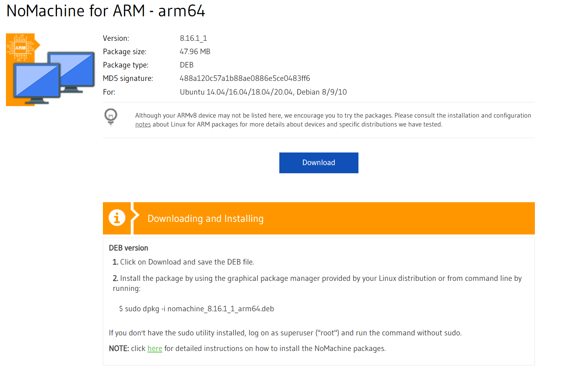Click the front monitor in the logo
Viewport: 588px width, 371px height.
37,82
